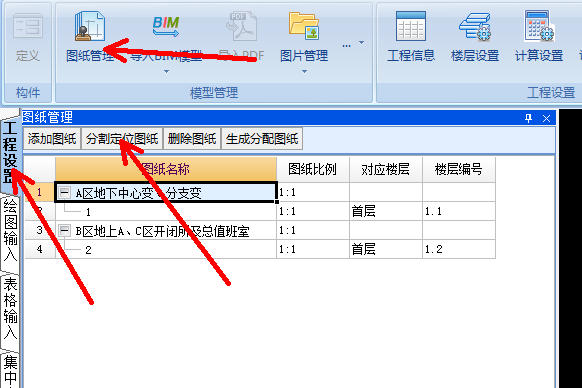Collapse the A区地下中心变、分支变 tree node
The height and width of the screenshot is (388, 582).
[x=65, y=192]
